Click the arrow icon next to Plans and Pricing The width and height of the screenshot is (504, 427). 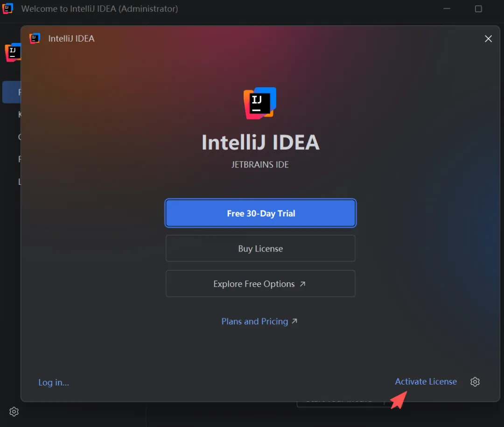[x=294, y=321]
